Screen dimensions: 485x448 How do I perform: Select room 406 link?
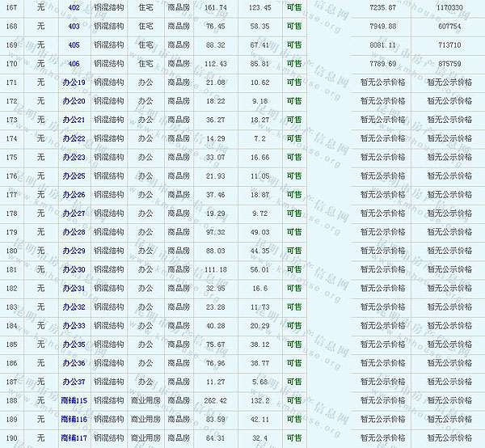(x=74, y=64)
